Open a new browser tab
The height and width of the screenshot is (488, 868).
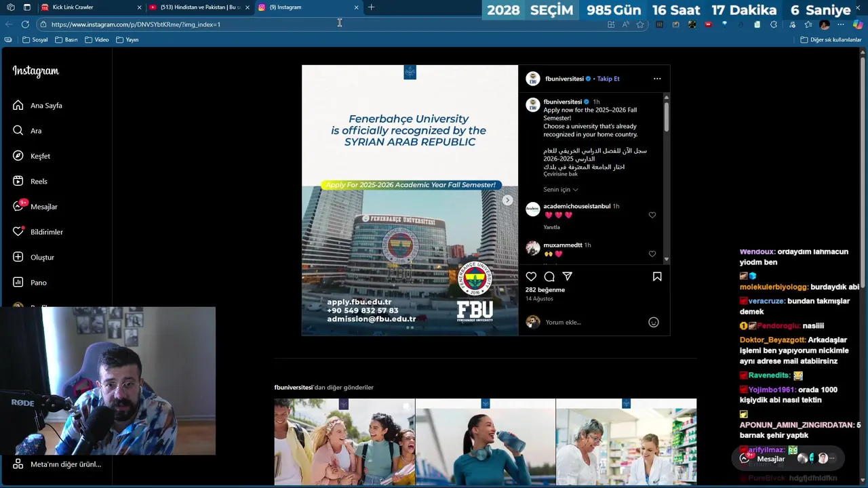(x=371, y=7)
